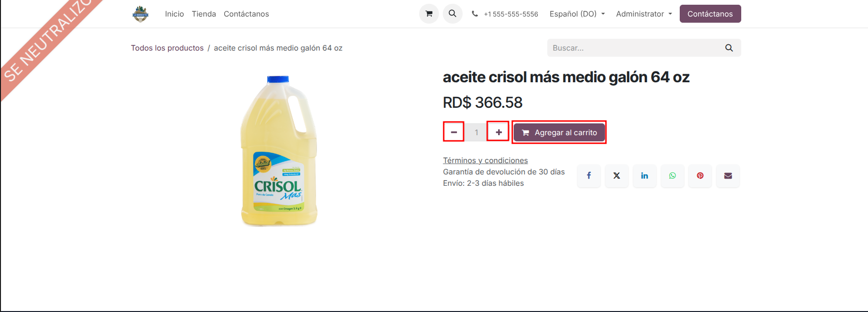
Task: Open the Tienda menu item
Action: [x=204, y=14]
